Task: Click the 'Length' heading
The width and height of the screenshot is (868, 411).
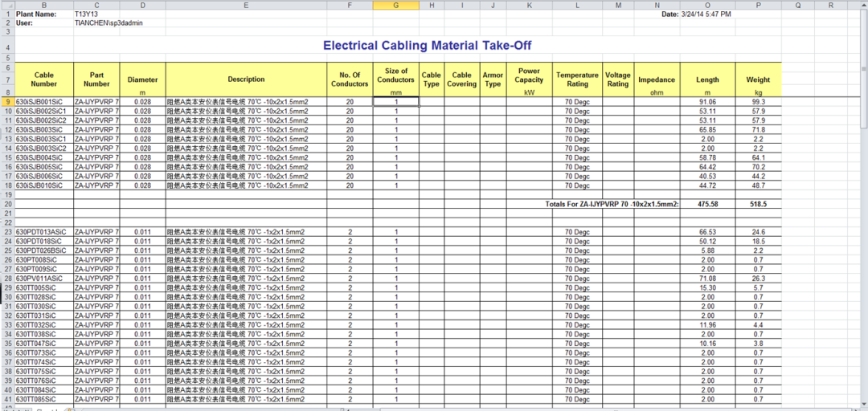Action: pyautogui.click(x=707, y=79)
